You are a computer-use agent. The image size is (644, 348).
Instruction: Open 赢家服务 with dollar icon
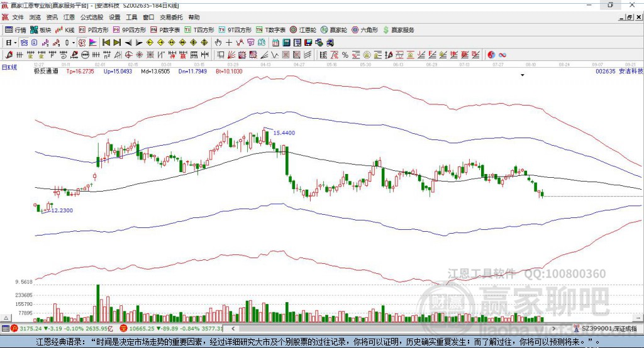tap(399, 30)
